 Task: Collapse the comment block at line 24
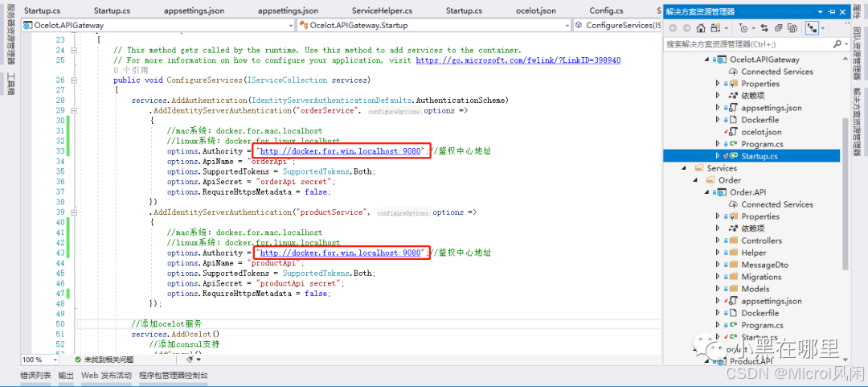75,51
